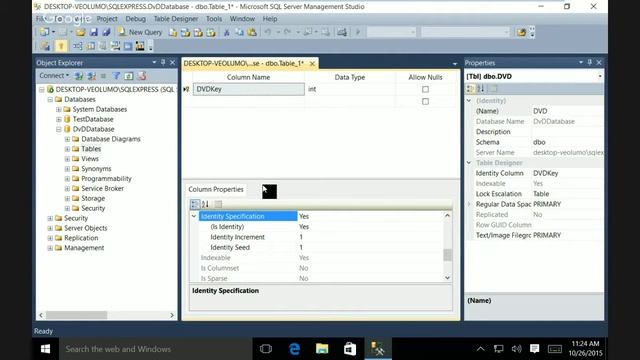Click the Relationships icon in Table Designer toolbar
The height and width of the screenshot is (360, 640).
pos(78,46)
